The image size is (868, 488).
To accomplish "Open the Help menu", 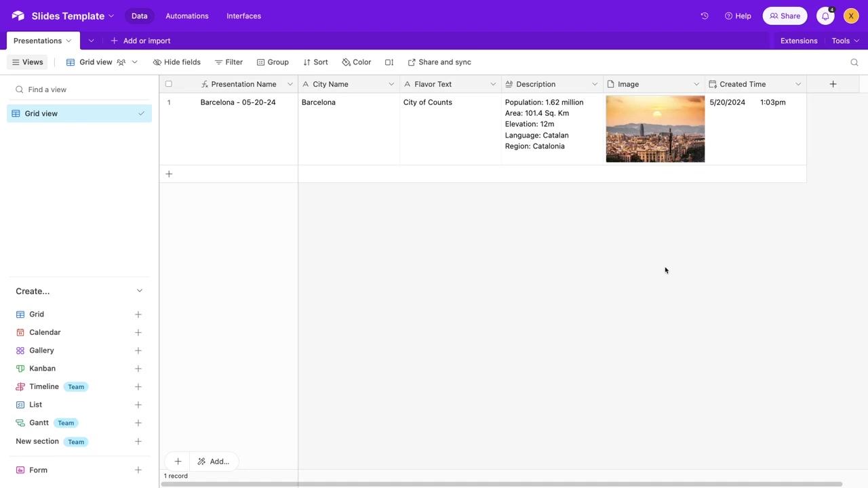I will click(738, 16).
